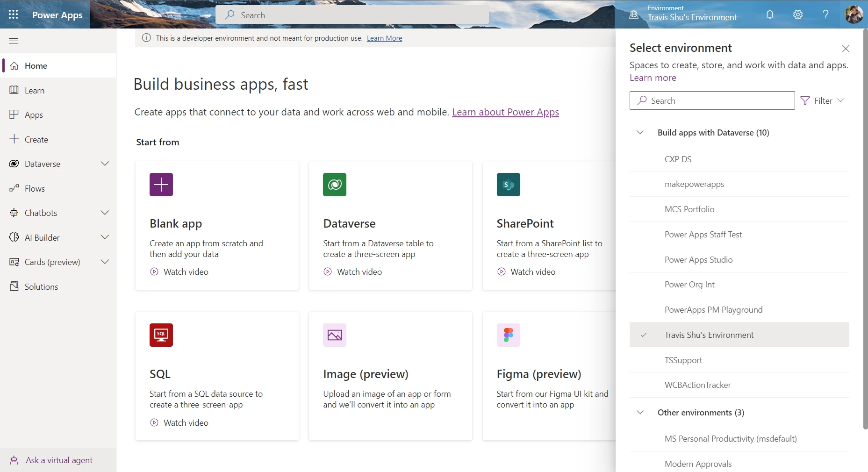Click the Blank app plus icon
868x472 pixels.
[x=161, y=184]
